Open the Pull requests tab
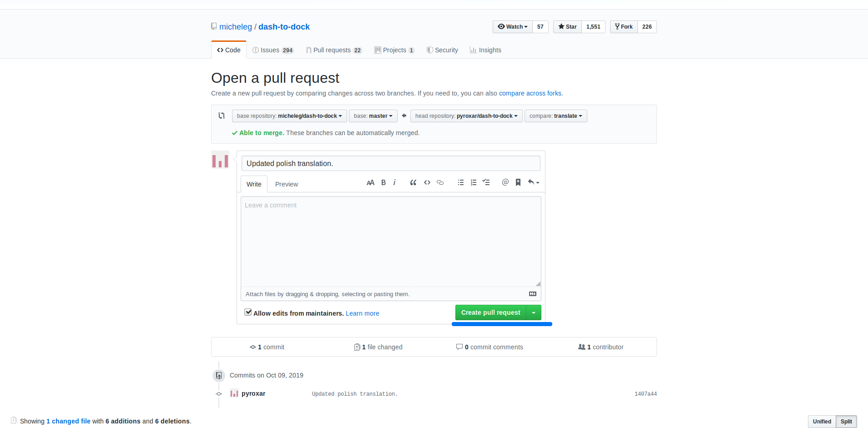868x428 pixels. pyautogui.click(x=334, y=50)
